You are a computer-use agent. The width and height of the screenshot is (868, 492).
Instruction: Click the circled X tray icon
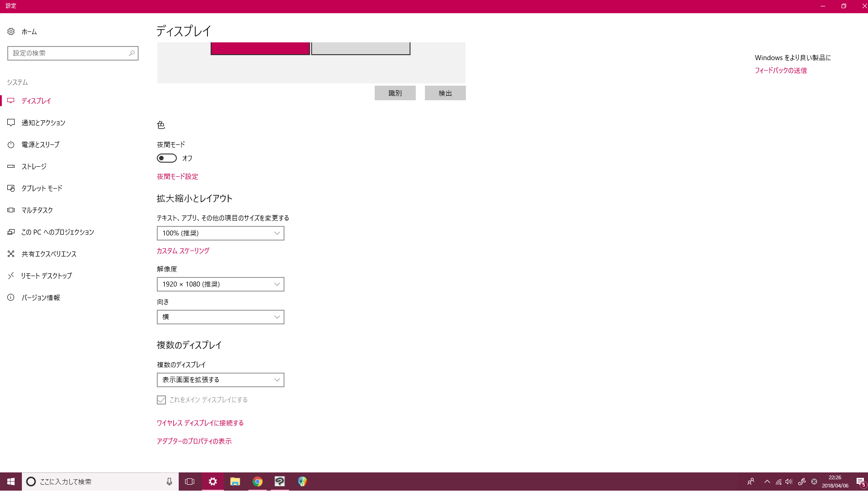point(814,482)
